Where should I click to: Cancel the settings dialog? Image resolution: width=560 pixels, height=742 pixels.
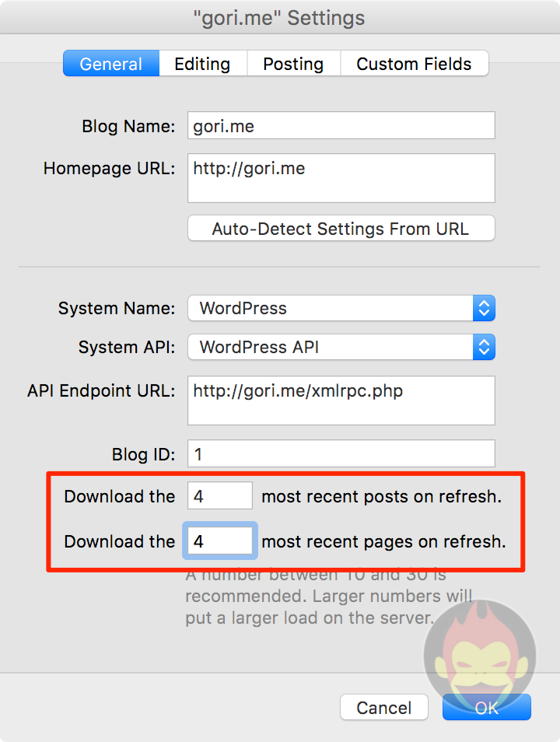pyautogui.click(x=384, y=708)
